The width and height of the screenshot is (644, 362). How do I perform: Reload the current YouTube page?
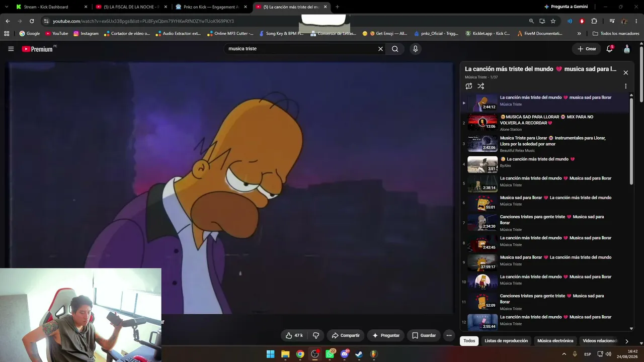click(x=32, y=21)
